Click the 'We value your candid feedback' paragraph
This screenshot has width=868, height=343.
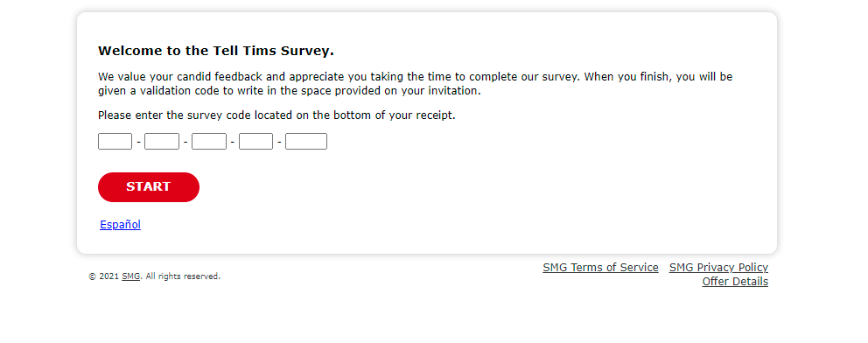[x=415, y=83]
